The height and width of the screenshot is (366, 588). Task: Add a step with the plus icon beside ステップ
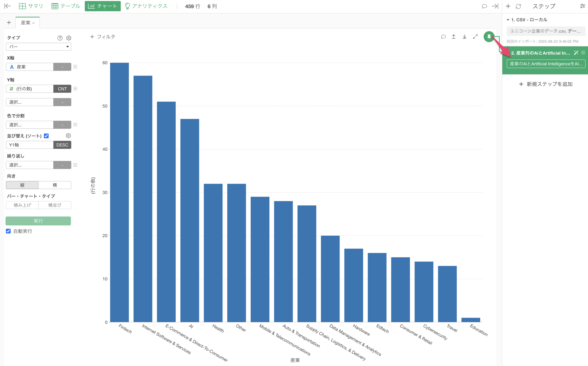pyautogui.click(x=508, y=6)
